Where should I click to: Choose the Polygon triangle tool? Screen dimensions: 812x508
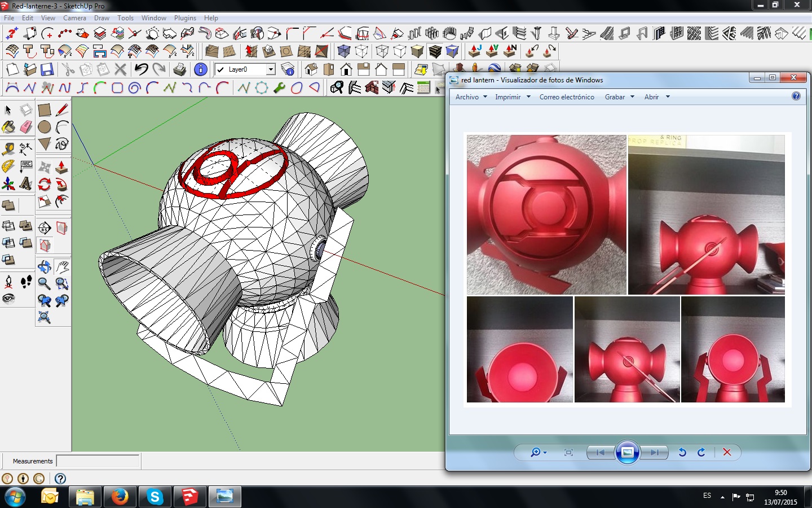pyautogui.click(x=45, y=144)
